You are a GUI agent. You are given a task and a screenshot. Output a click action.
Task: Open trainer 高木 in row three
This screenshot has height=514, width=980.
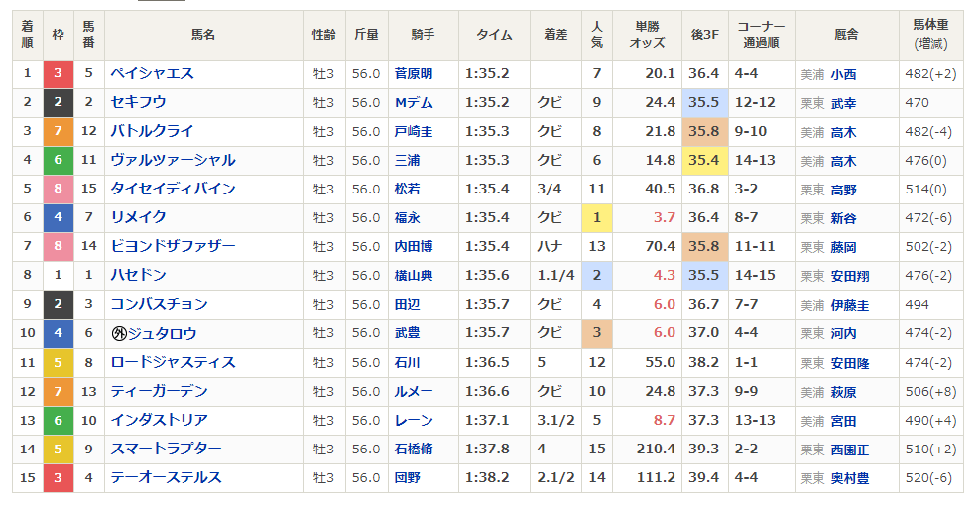click(x=843, y=133)
